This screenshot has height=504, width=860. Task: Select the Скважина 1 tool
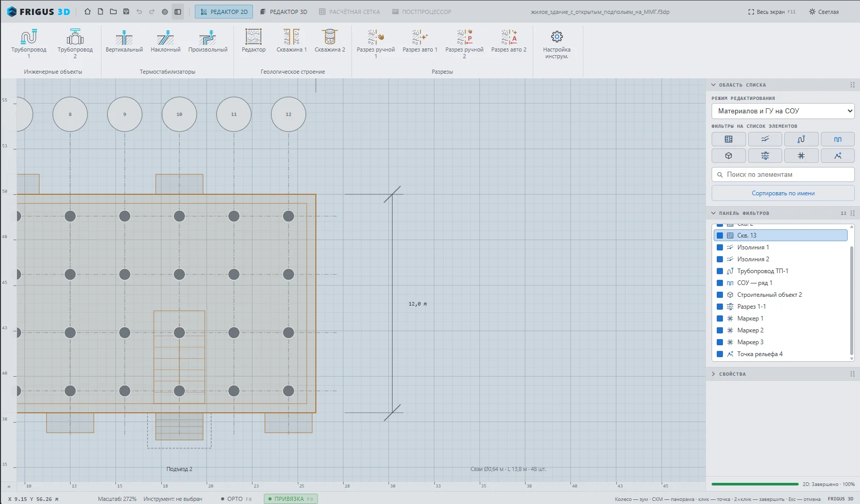point(292,41)
